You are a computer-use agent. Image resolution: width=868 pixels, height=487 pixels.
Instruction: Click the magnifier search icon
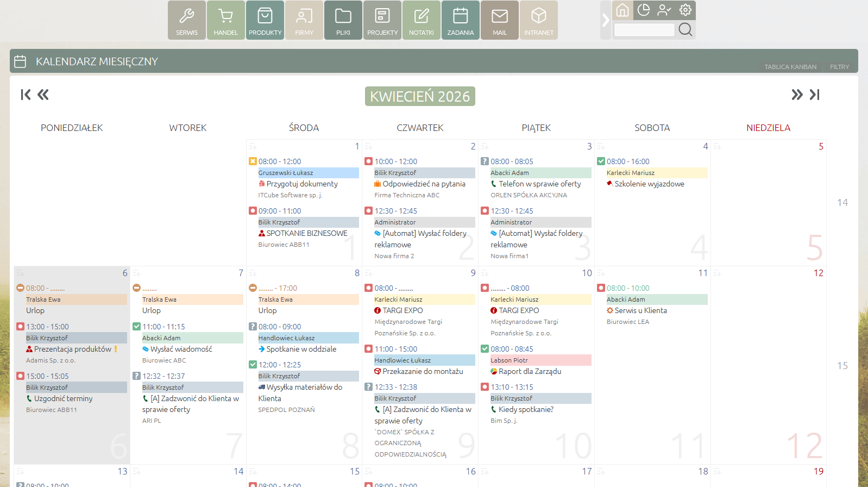(x=685, y=29)
